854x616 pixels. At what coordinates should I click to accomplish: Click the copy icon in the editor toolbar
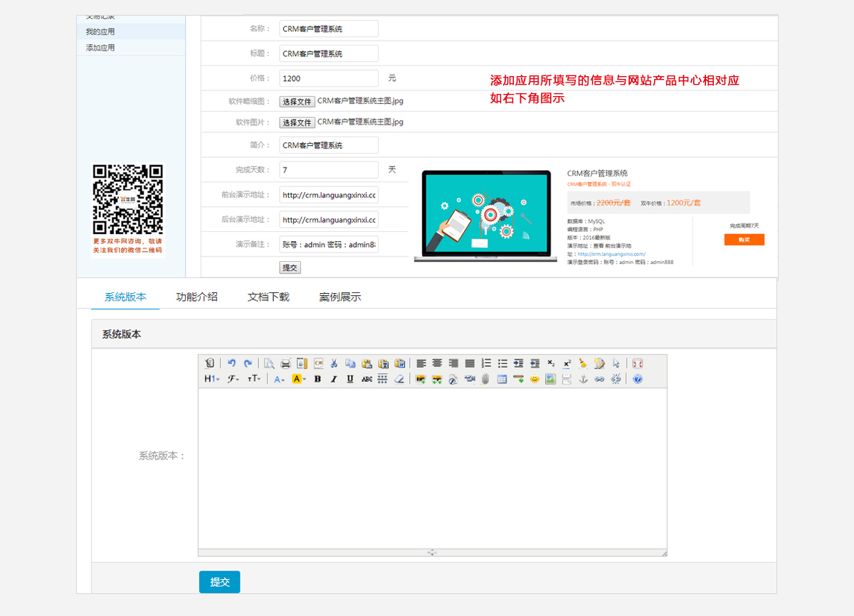point(350,363)
